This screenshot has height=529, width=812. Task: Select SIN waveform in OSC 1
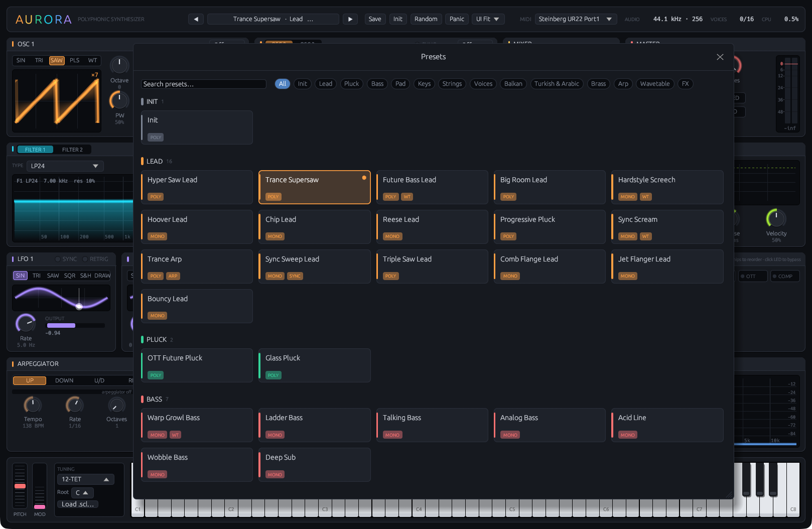click(21, 60)
